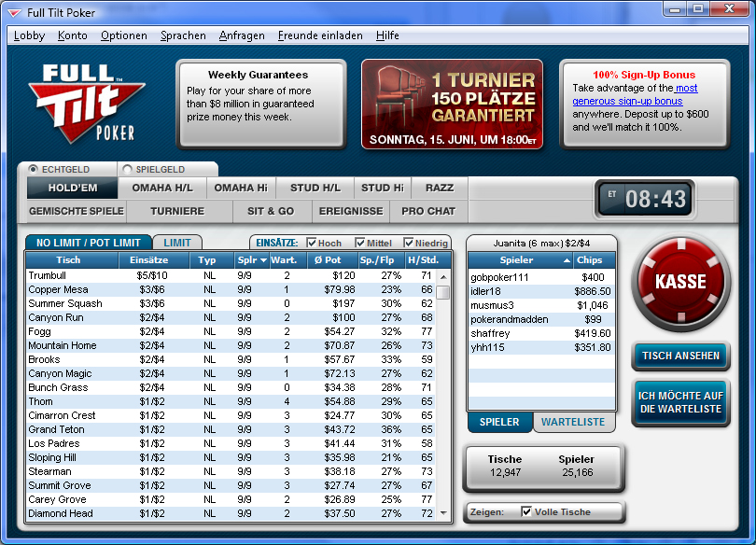
Task: Click the table list scroll down arrow
Action: click(x=443, y=513)
